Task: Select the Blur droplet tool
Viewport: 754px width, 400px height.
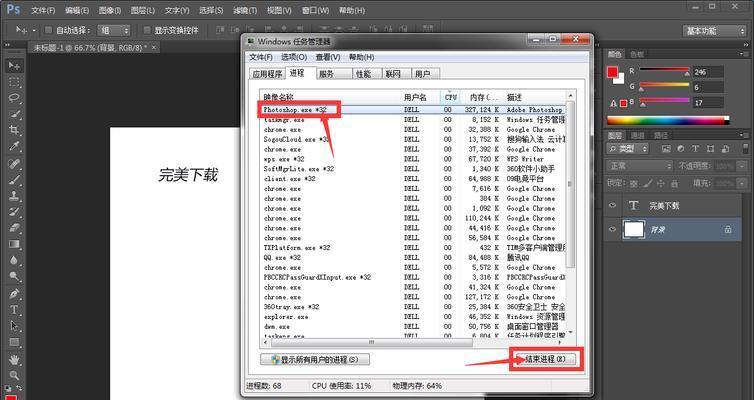Action: pyautogui.click(x=14, y=260)
